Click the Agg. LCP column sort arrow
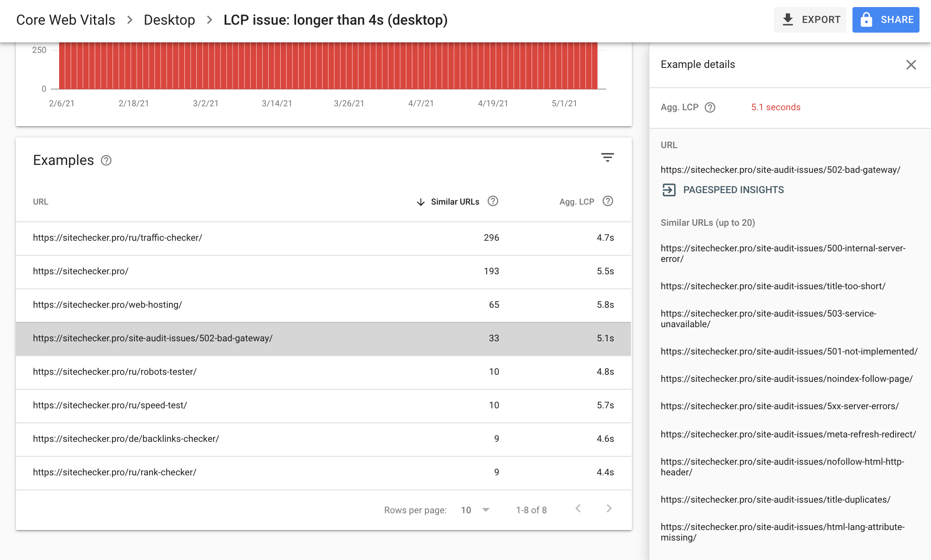Screen dimensions: 931x560 576,201
